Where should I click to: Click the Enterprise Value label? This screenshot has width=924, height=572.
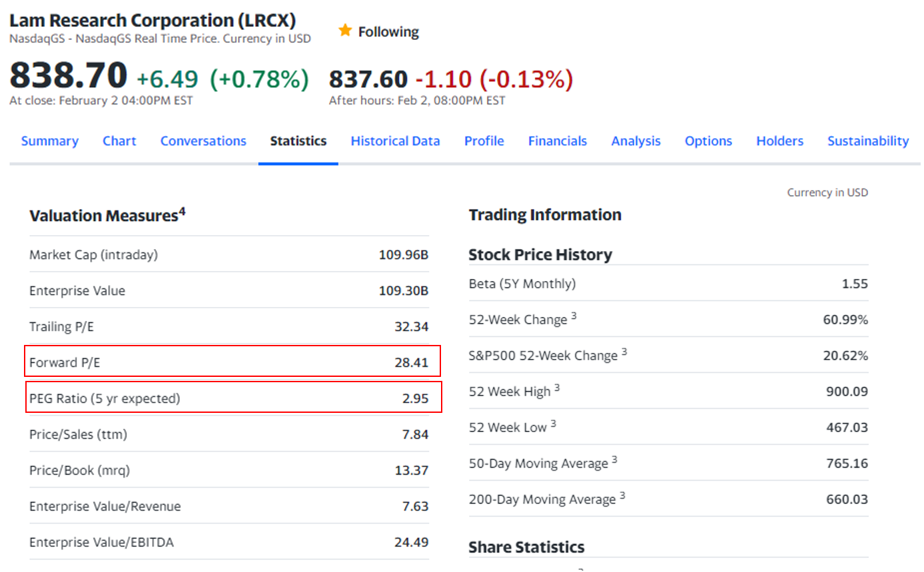[77, 291]
